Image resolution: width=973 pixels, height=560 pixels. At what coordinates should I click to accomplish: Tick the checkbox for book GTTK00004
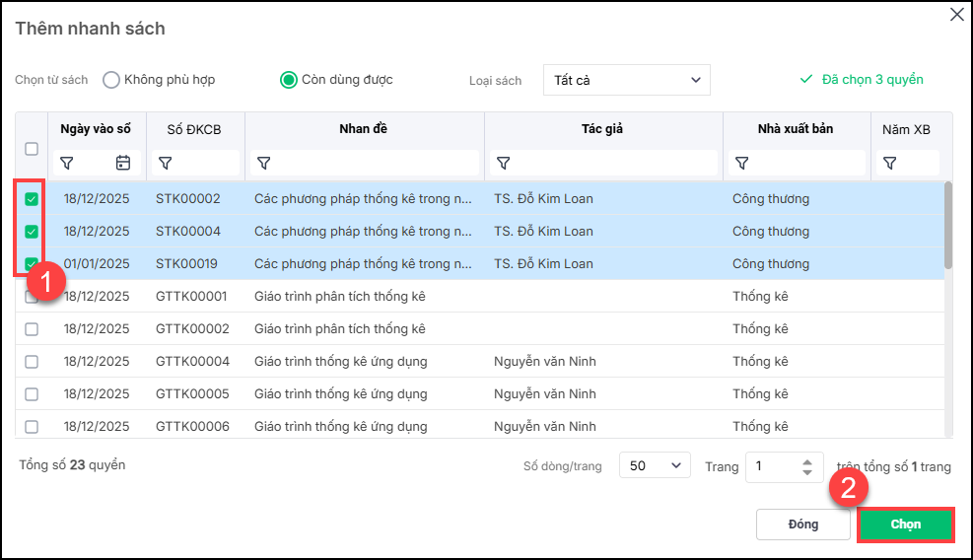coord(32,362)
